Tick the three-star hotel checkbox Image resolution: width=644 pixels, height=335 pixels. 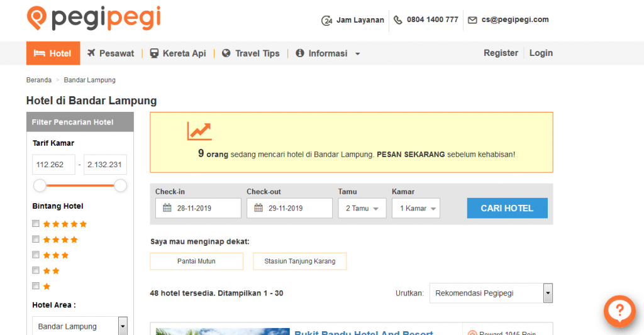click(36, 255)
